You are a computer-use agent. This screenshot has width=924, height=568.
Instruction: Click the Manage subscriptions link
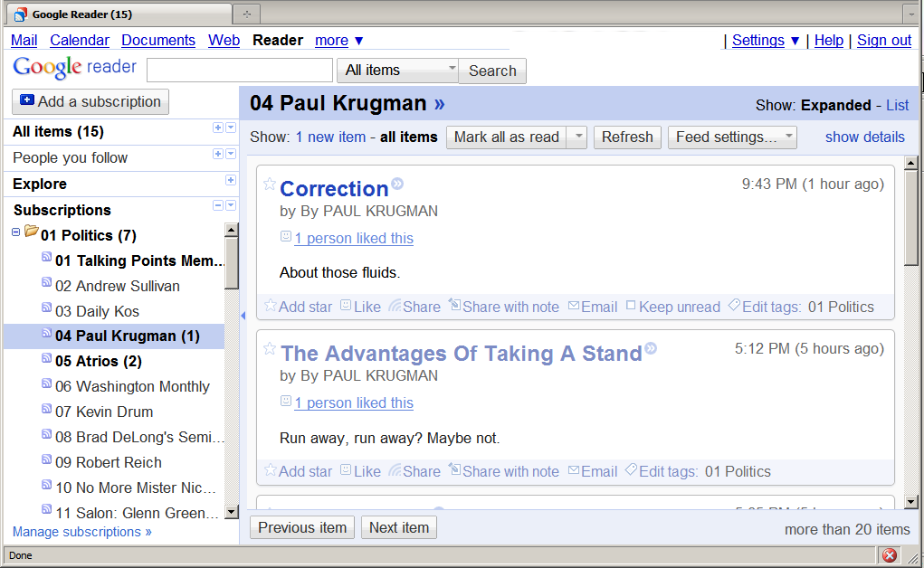(82, 532)
